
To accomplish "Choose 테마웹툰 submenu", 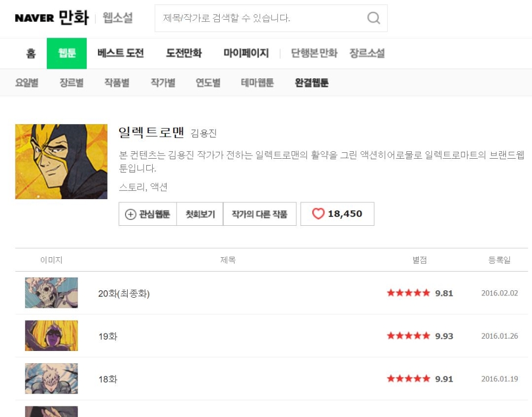I will 257,83.
